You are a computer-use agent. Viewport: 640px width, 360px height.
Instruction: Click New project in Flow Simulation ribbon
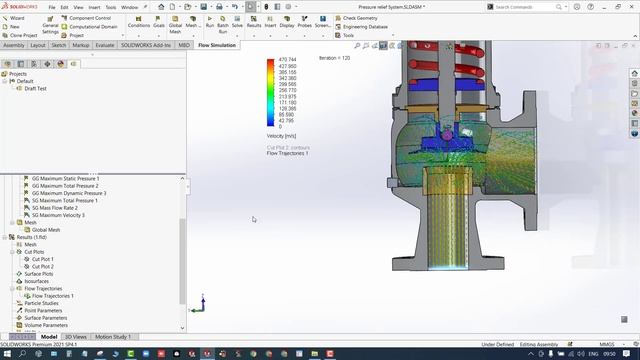click(x=11, y=27)
